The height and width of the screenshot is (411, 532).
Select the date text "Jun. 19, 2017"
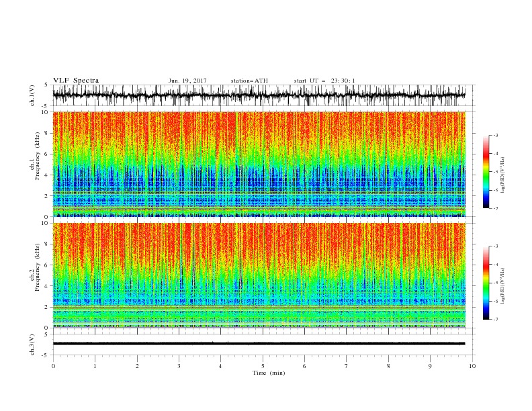tap(187, 81)
